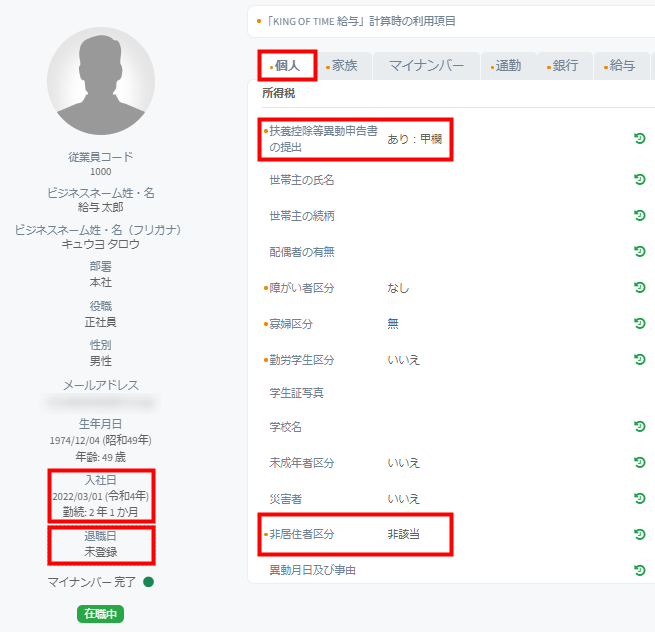Switch to the 通勤 tab
This screenshot has height=632, width=655.
point(508,66)
